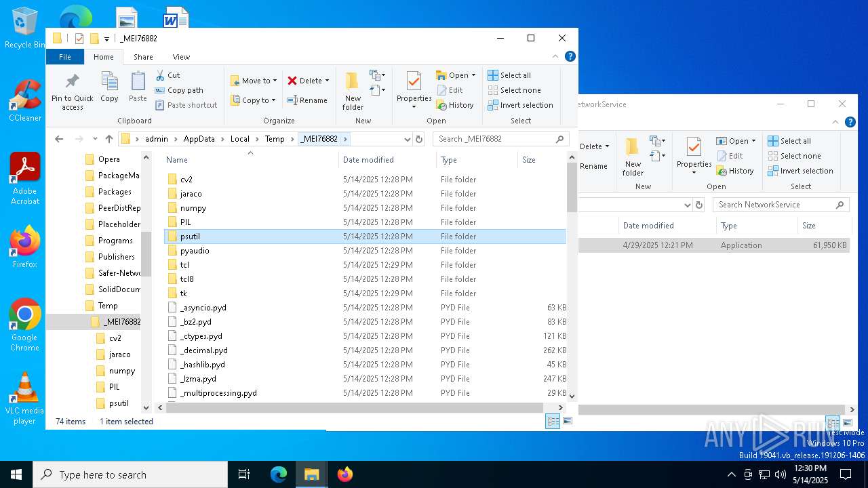Viewport: 868px width, 488px height.
Task: Select Publishers in navigation tree
Action: (116, 257)
